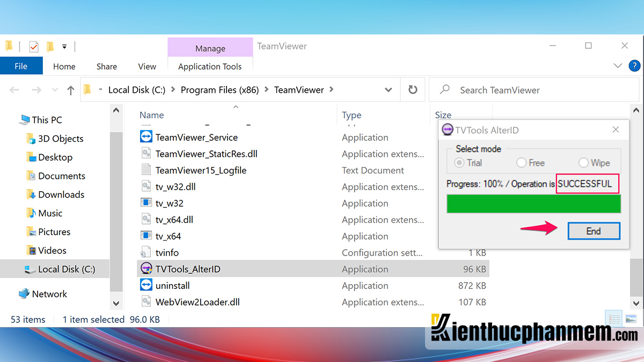Open Pictures in the sidebar
The image size is (644, 362).
(x=54, y=231)
